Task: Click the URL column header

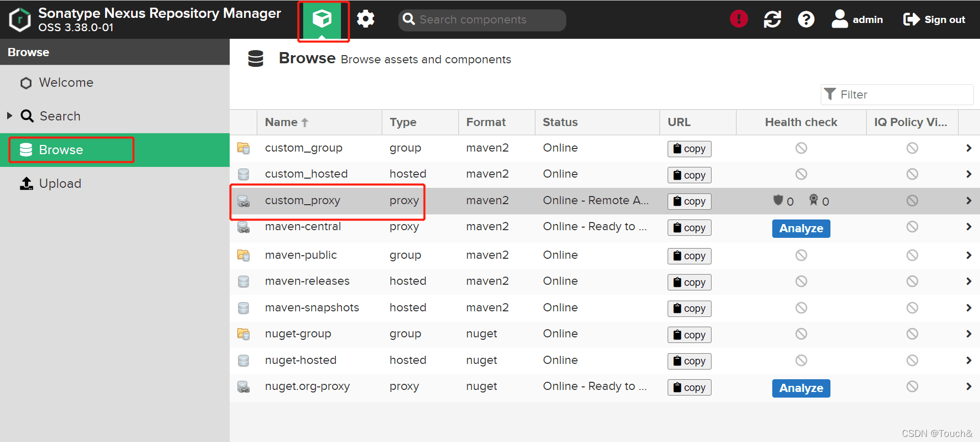Action: pyautogui.click(x=698, y=122)
